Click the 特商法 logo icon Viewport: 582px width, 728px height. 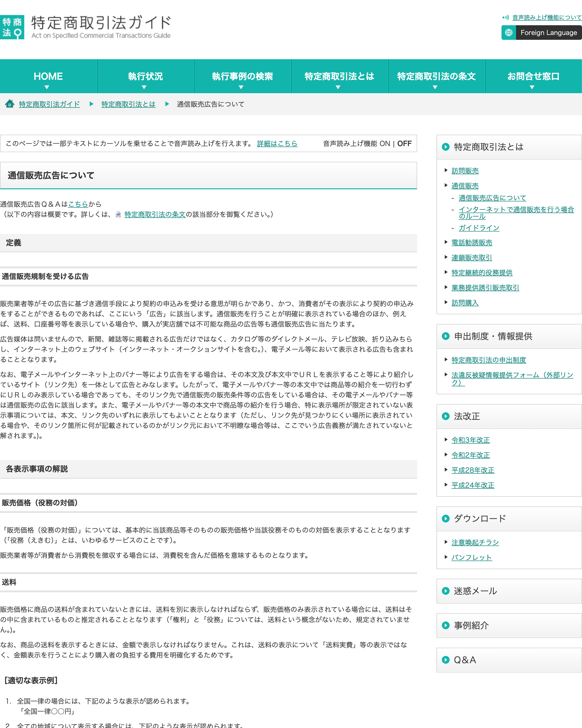click(12, 27)
